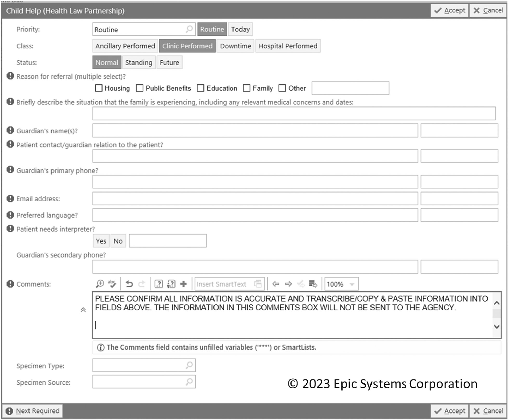Click the magnifier icon in Specimen Type field
Screen dimensions: 509x420
(x=189, y=365)
